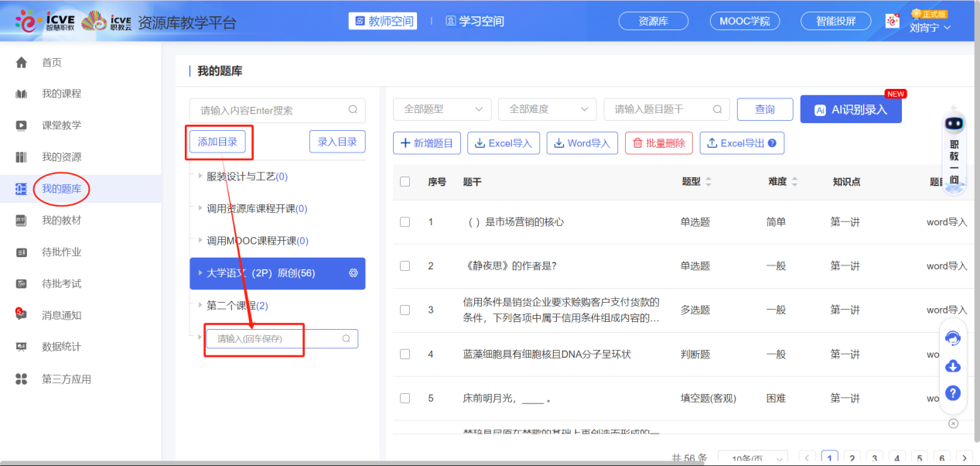The width and height of the screenshot is (980, 466).
Task: Check the checkbox for question 1
Action: [x=405, y=221]
